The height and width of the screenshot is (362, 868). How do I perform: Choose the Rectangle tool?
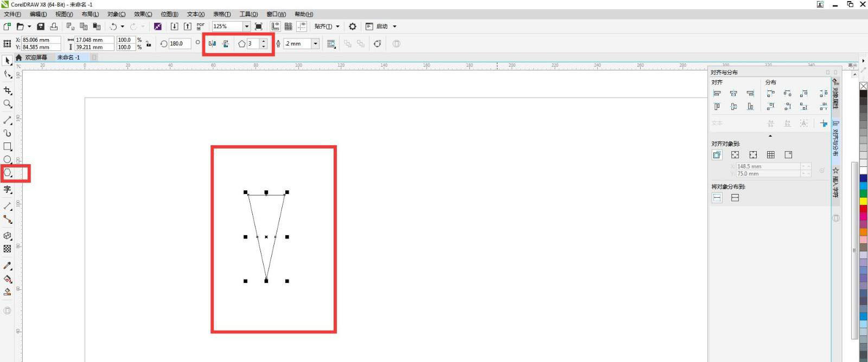[8, 146]
